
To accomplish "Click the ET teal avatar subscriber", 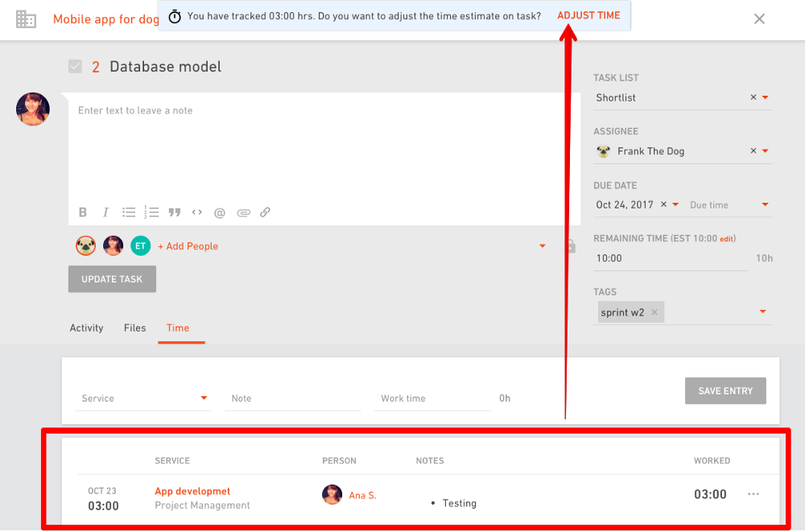I will 140,245.
